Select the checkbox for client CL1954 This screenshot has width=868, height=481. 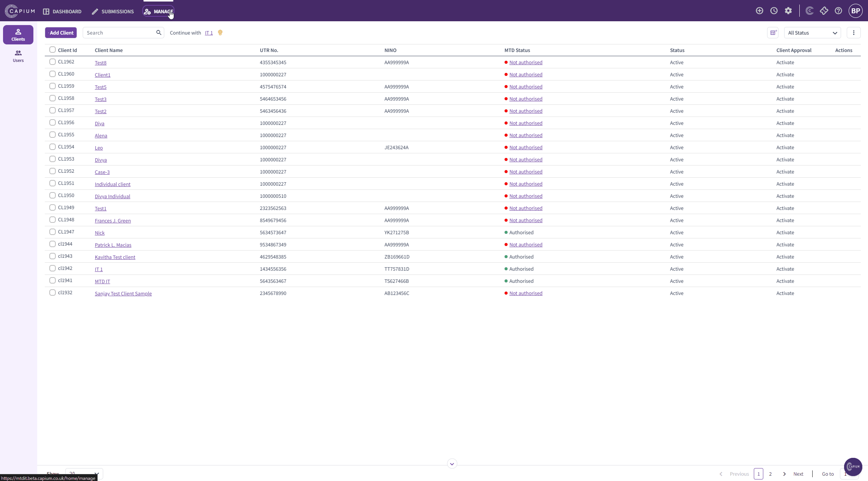[53, 147]
